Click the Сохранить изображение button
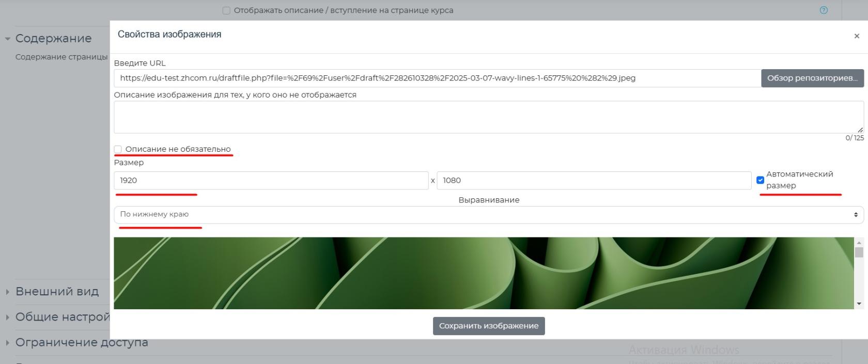The image size is (868, 364). (x=488, y=326)
